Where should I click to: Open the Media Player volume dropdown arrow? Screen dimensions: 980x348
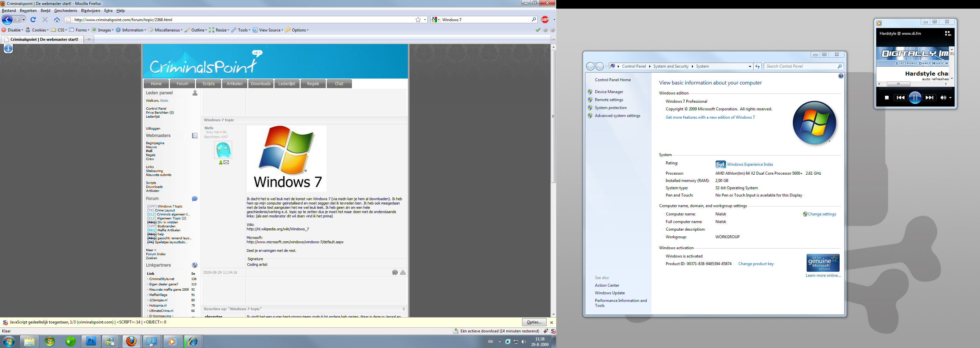coord(950,98)
